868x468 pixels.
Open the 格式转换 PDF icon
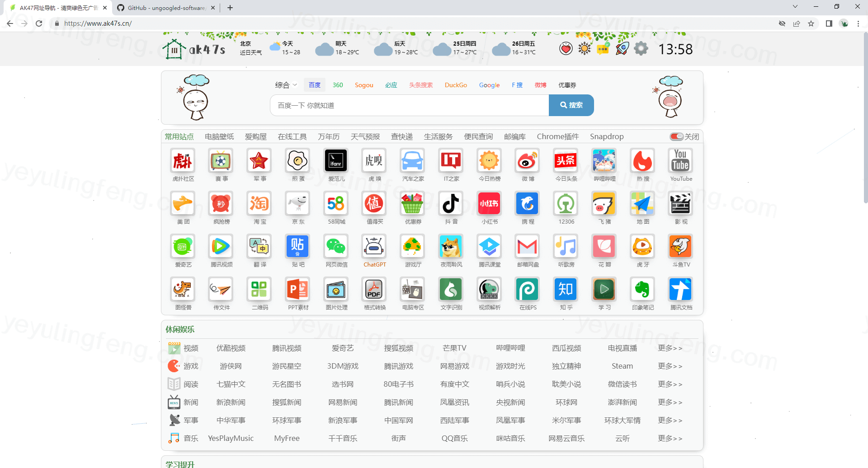tap(374, 289)
